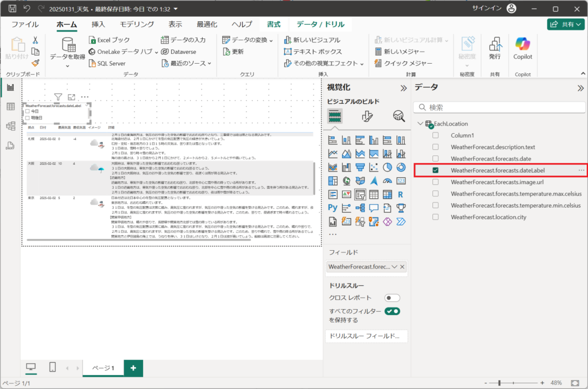Toggle the Cross-report (クロス レポート) switch
Viewport: 588px width, 389px height.
coord(392,298)
